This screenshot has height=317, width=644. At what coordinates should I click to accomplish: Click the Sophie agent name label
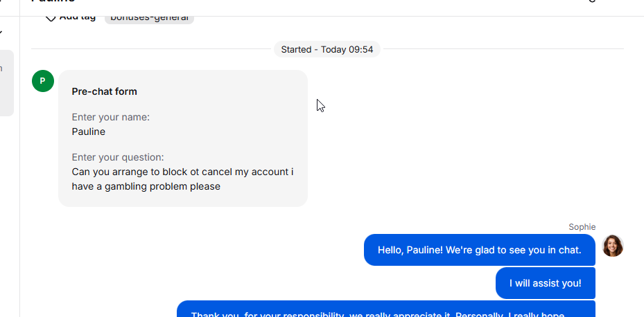pos(582,227)
